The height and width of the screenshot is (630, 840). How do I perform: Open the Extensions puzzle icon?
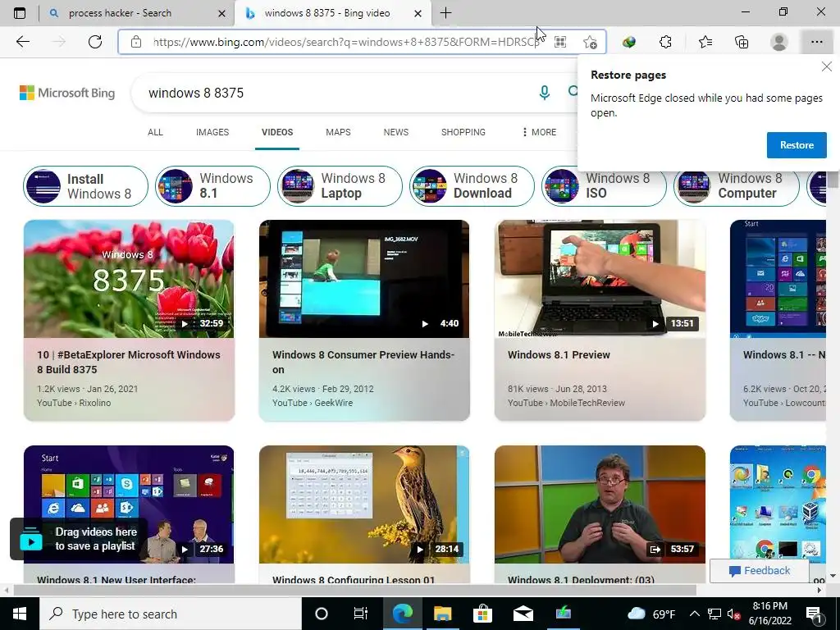665,42
